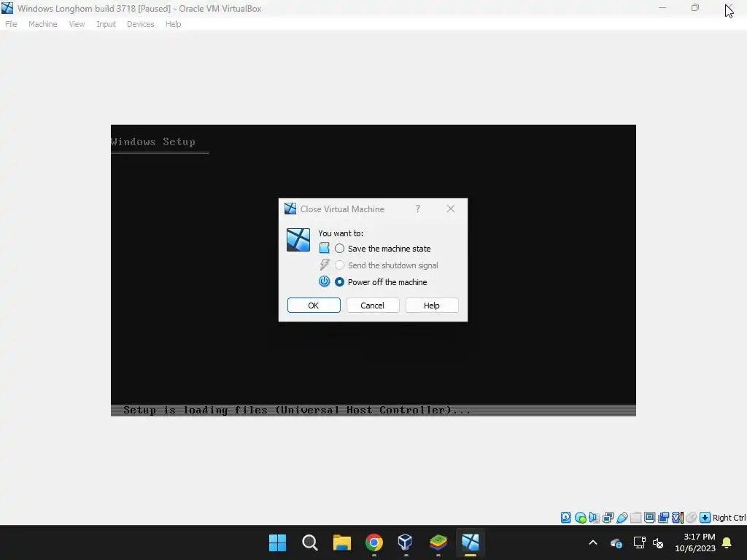The height and width of the screenshot is (560, 747).
Task: Click the recording status bar icon
Action: pyautogui.click(x=663, y=518)
